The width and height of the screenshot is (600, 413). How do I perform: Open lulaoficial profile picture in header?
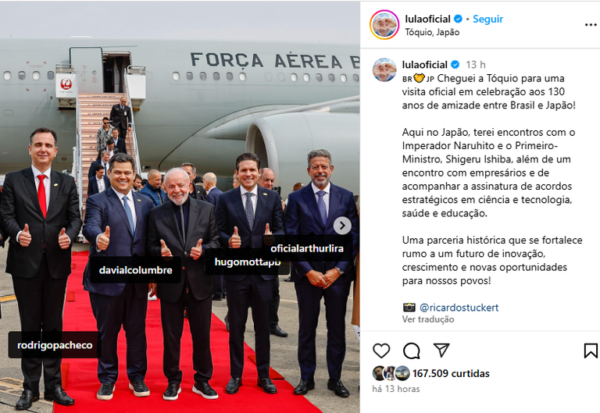384,25
